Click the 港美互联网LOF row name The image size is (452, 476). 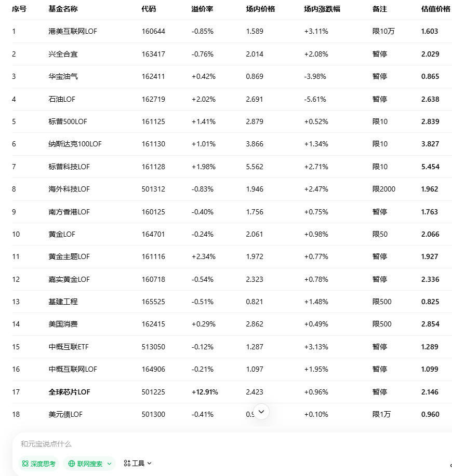pos(73,31)
